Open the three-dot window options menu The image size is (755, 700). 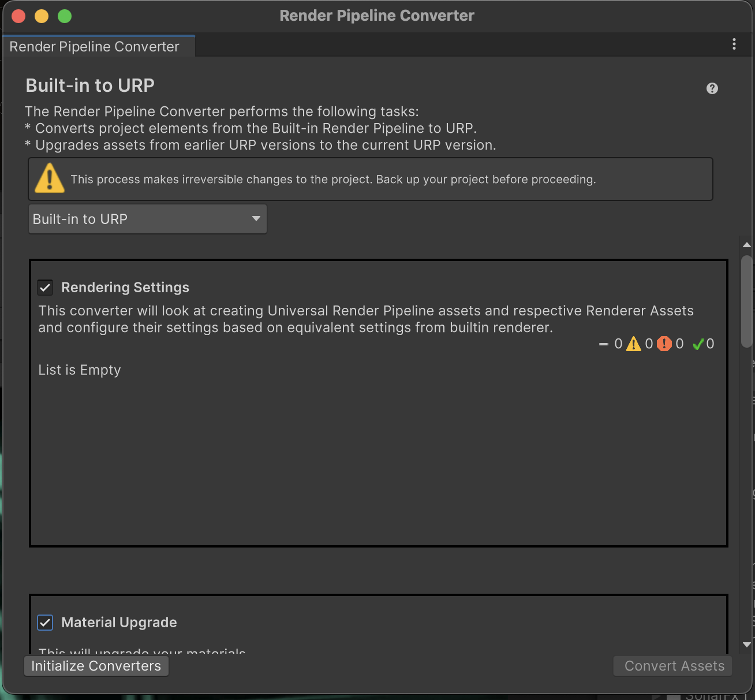click(x=734, y=44)
